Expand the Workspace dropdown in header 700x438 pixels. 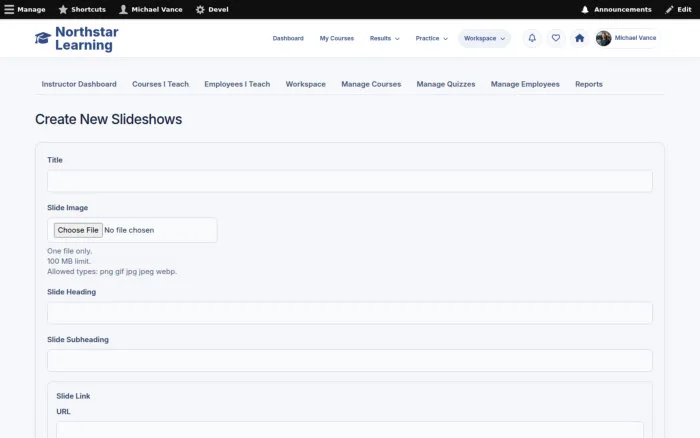pyautogui.click(x=484, y=38)
